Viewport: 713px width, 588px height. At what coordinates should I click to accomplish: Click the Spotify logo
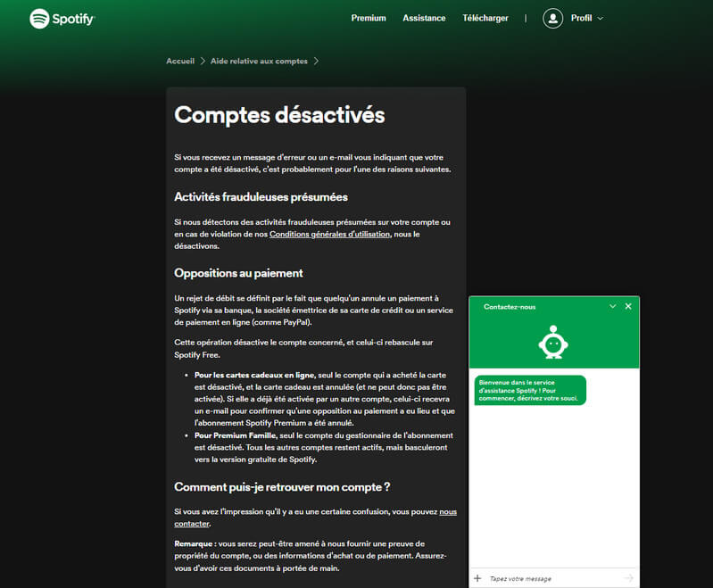[62, 18]
